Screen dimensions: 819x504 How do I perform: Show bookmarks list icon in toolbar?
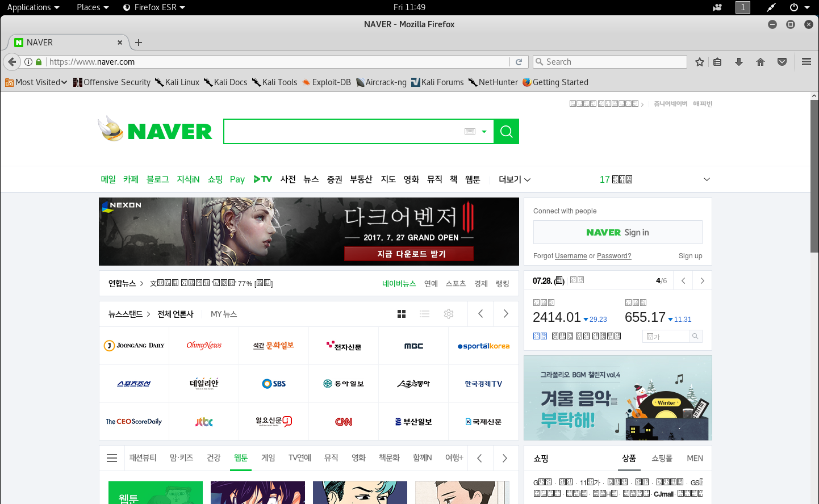(x=717, y=62)
